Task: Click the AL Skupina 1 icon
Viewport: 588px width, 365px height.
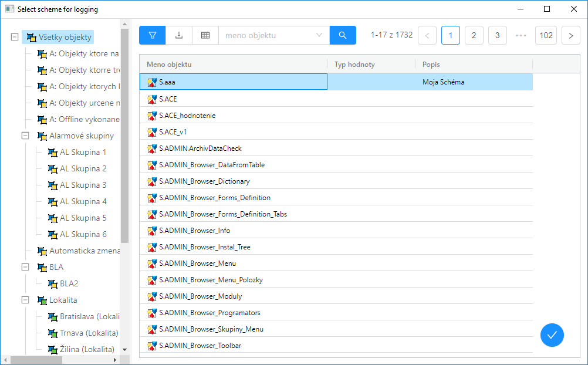Action: click(53, 153)
